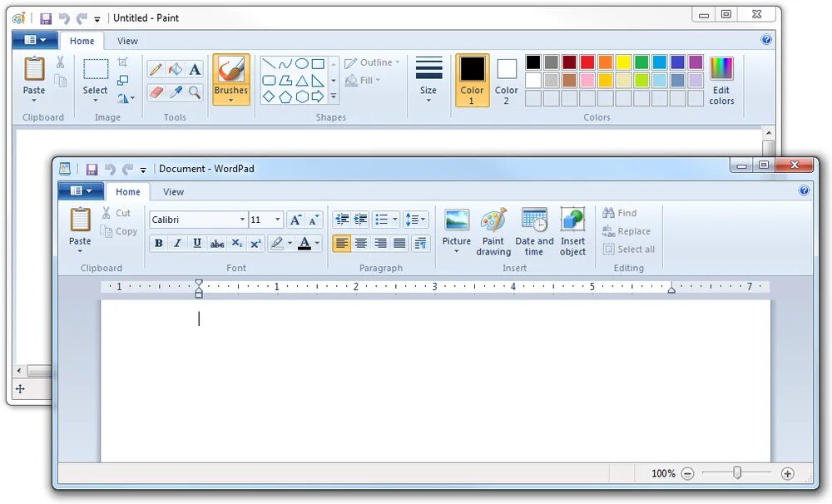Select the Color picker eyedropper in Paint
Viewport: 832px width, 504px height.
point(175,91)
